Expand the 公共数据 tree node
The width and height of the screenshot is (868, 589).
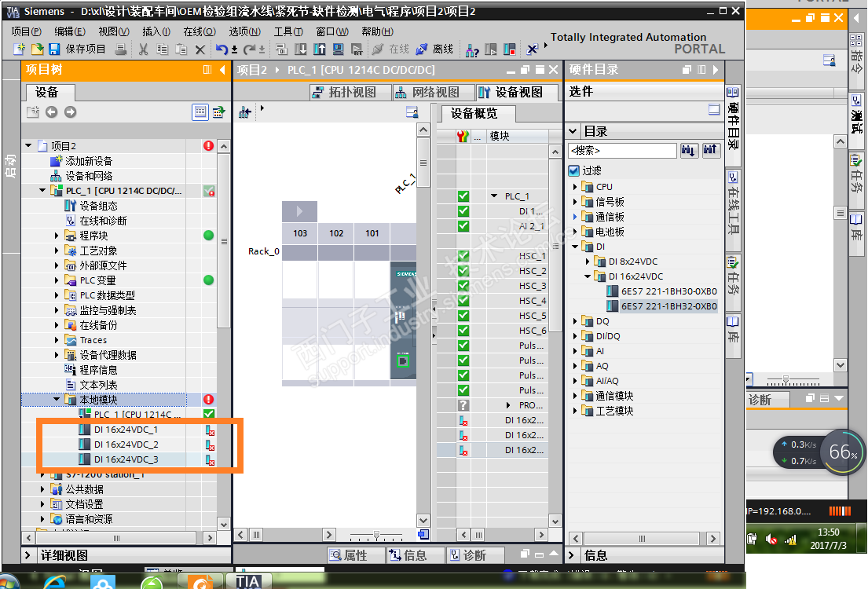42,488
